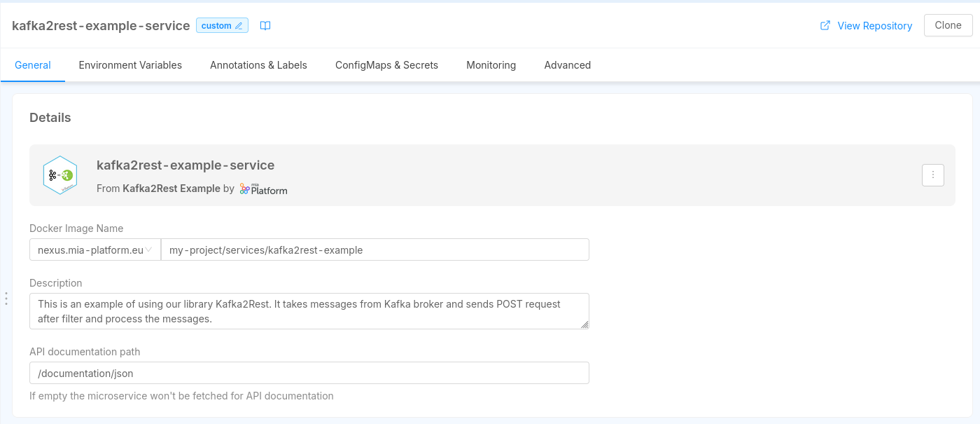This screenshot has width=980, height=424.
Task: Click the Mia Platform logo
Action: [x=263, y=189]
